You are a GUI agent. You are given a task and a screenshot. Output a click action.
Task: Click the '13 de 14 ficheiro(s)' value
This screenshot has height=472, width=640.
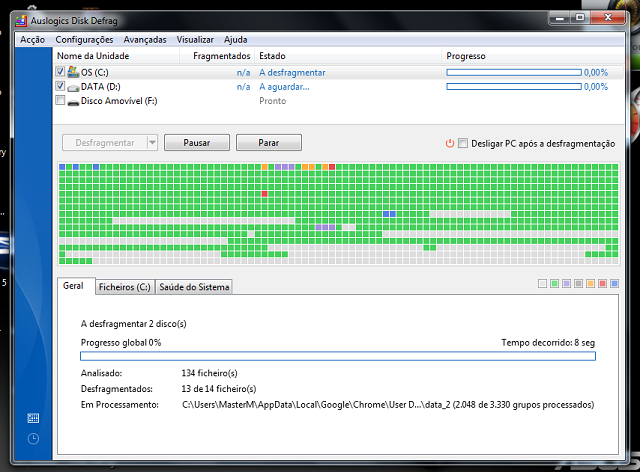(x=219, y=389)
